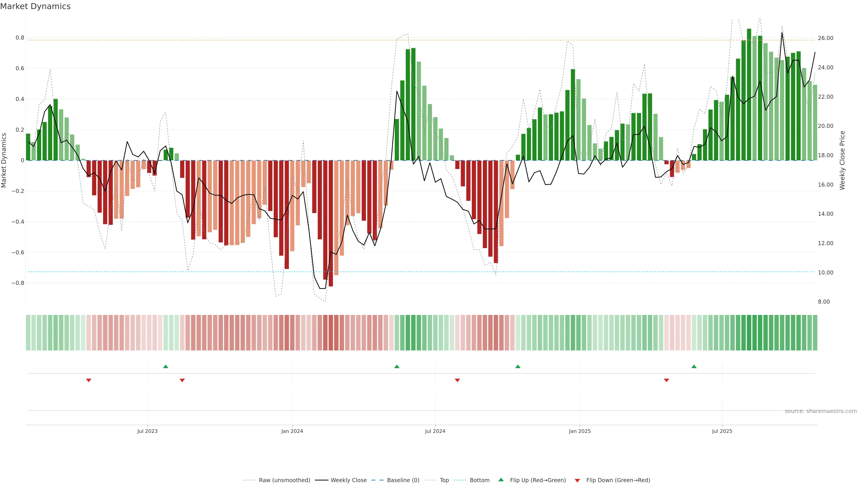Click the Market Dynamics chart title
Viewport: 868px width, 488px height.
(x=35, y=6)
